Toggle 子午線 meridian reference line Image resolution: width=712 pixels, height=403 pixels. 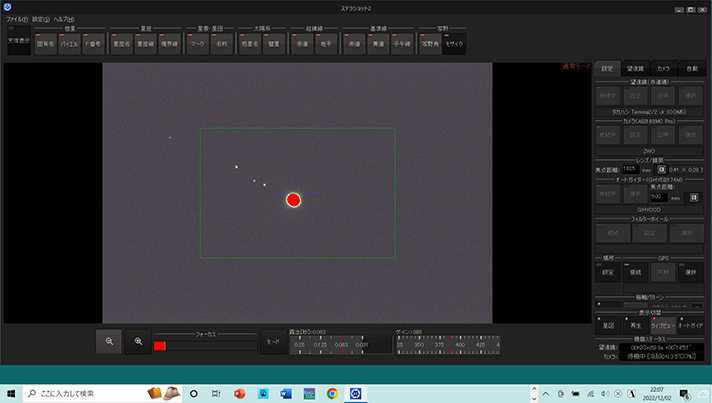click(402, 44)
